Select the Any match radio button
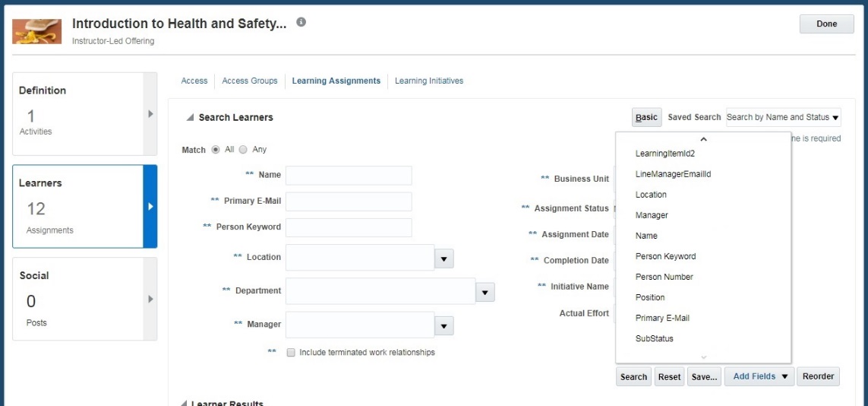Viewport: 868px width, 406px height. pyautogui.click(x=243, y=150)
